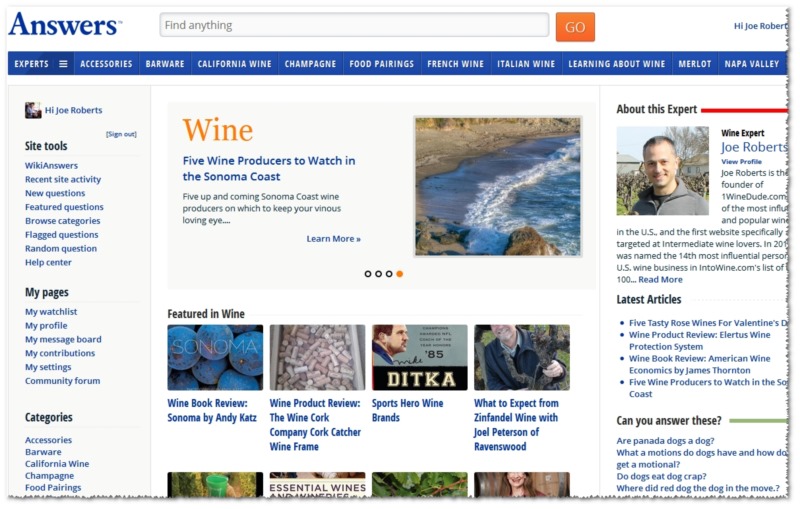The width and height of the screenshot is (800, 509).
Task: Open the Italian Wine nav tab
Action: 526,64
